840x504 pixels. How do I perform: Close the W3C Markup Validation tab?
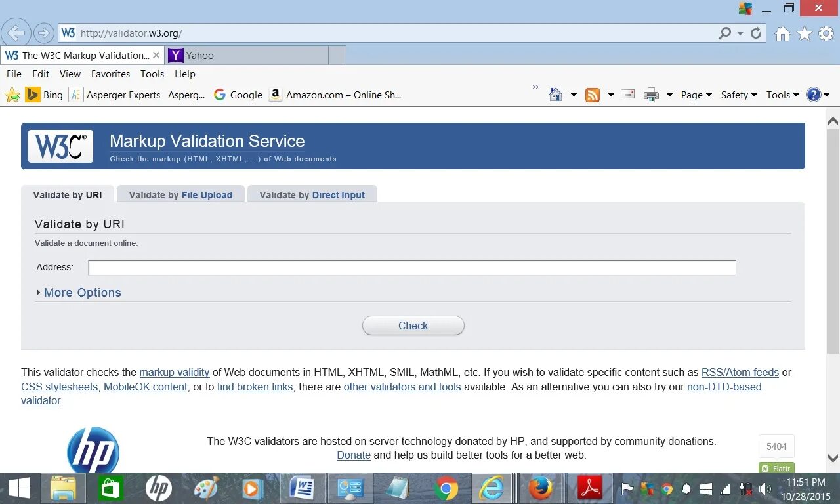(x=156, y=56)
